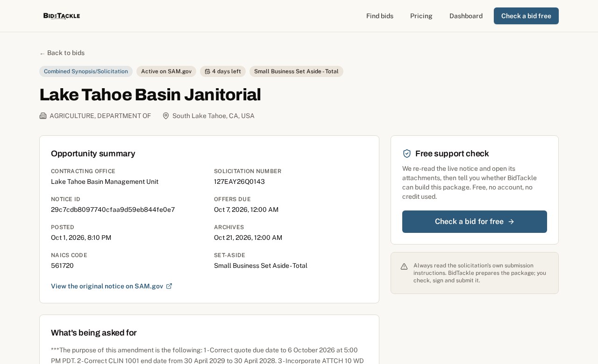Go to the Pricing page

click(421, 16)
